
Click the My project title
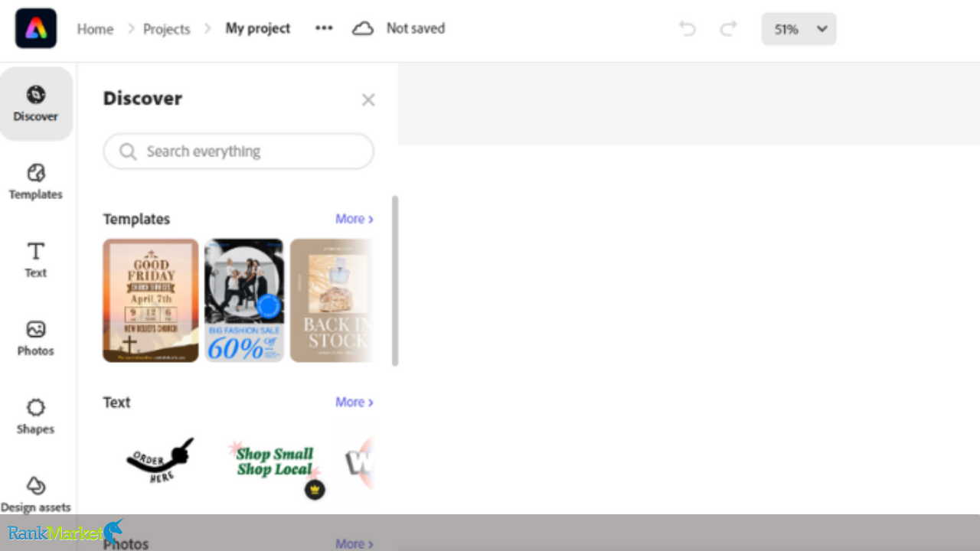click(x=258, y=28)
